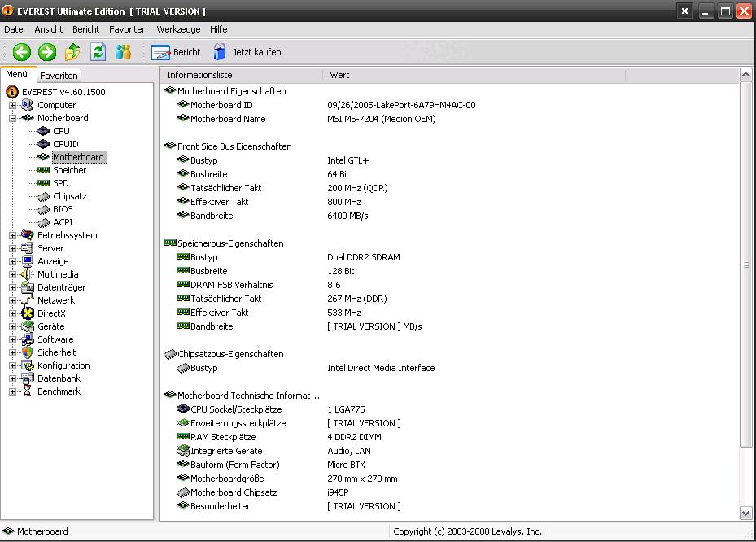Switch to the Menü tab
The image size is (756, 542).
point(17,74)
